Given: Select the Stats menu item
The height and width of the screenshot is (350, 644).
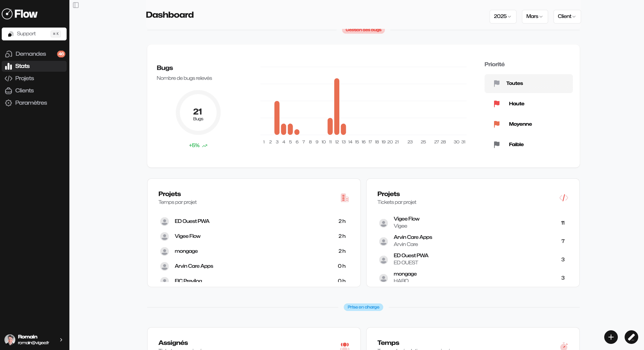Looking at the screenshot, I should pyautogui.click(x=34, y=66).
